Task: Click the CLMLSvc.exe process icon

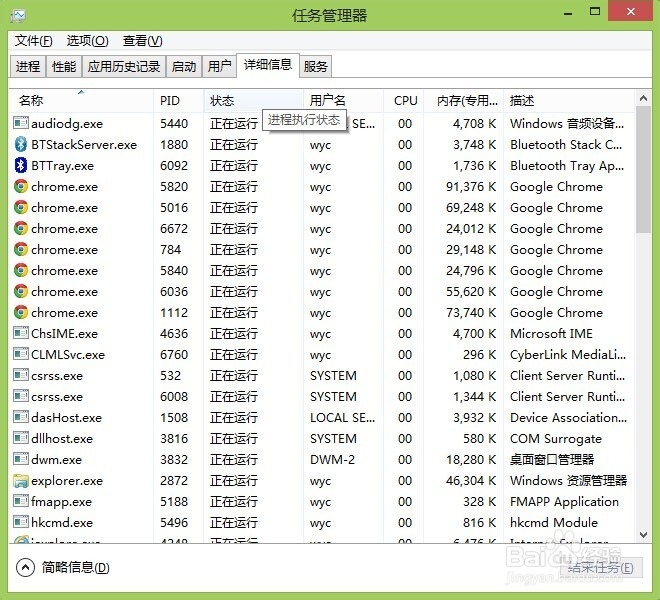Action: pos(21,354)
